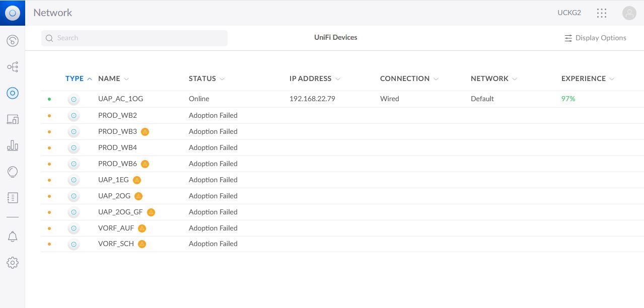This screenshot has height=308, width=644.
Task: Click the access point icon for PROD_WB4
Action: coord(74,147)
